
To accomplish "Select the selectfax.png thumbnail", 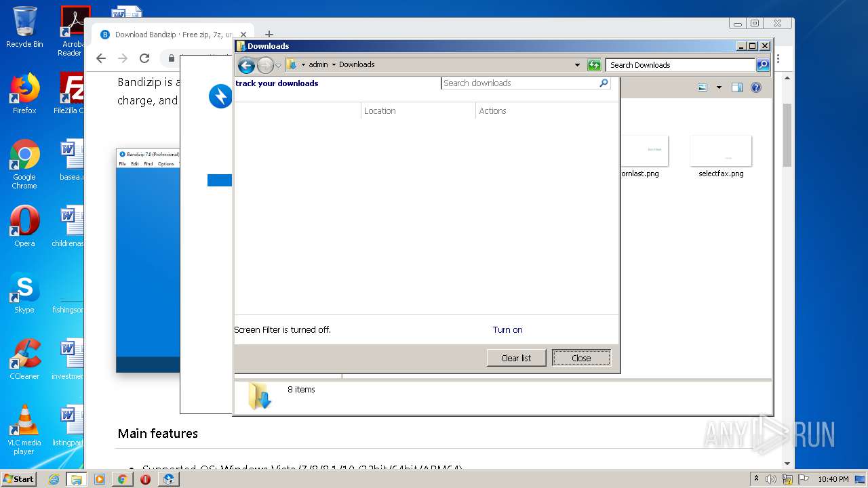I will pyautogui.click(x=721, y=150).
